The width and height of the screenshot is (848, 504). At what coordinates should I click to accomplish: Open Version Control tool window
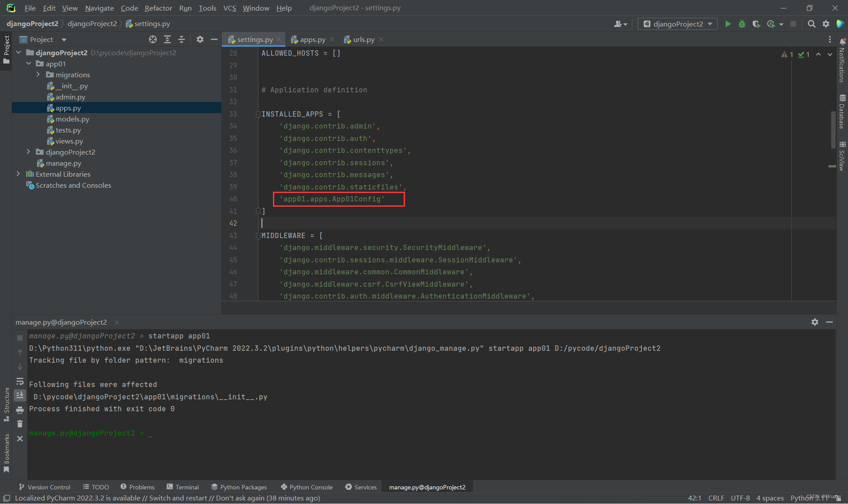pos(44,487)
